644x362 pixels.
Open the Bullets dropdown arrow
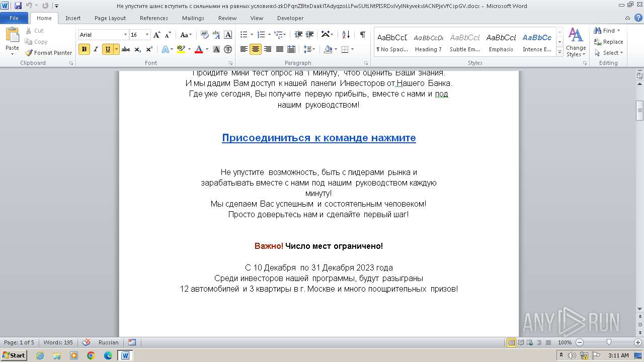(x=252, y=35)
